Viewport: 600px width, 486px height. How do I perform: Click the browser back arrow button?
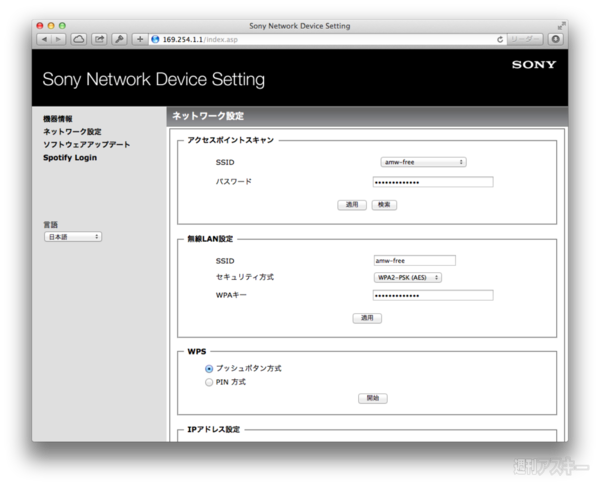44,39
